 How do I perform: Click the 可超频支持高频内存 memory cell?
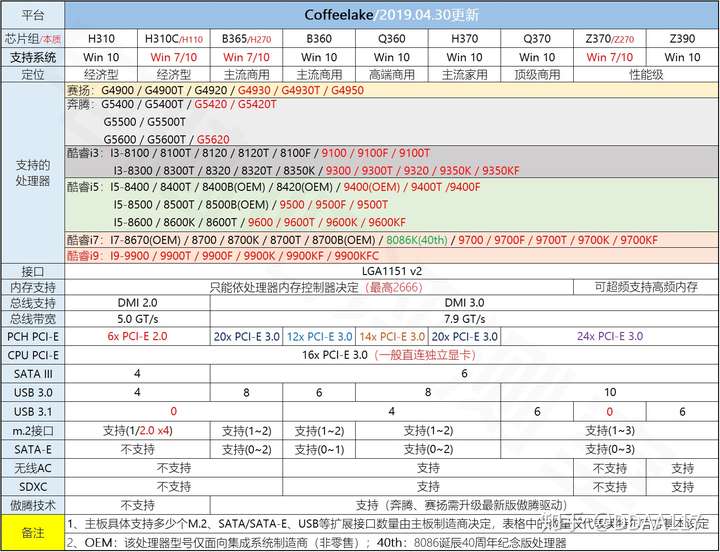pyautogui.click(x=646, y=287)
